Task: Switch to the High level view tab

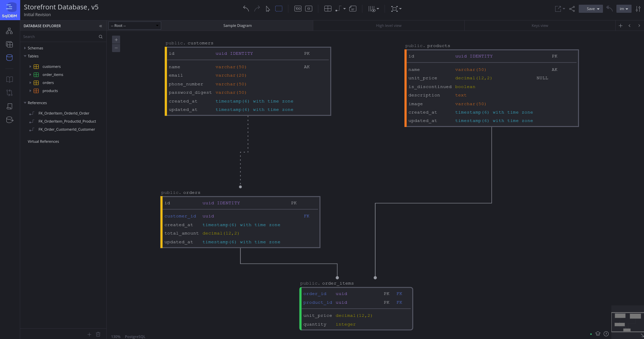Action: point(389,26)
